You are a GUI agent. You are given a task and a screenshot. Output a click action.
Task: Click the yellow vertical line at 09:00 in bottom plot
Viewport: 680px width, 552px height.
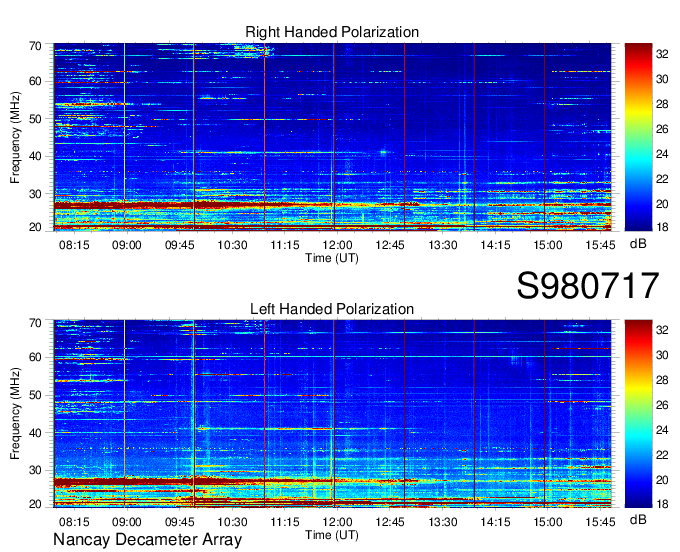pos(124,413)
